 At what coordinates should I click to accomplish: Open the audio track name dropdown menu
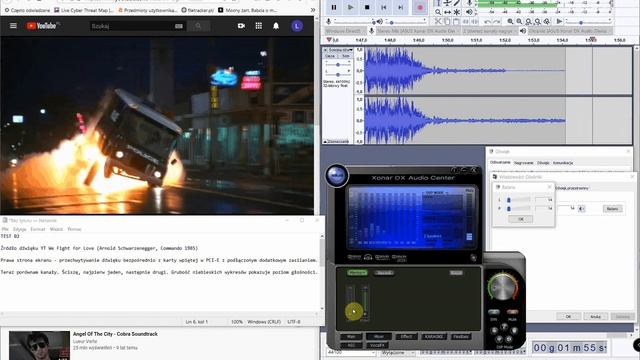[341, 49]
